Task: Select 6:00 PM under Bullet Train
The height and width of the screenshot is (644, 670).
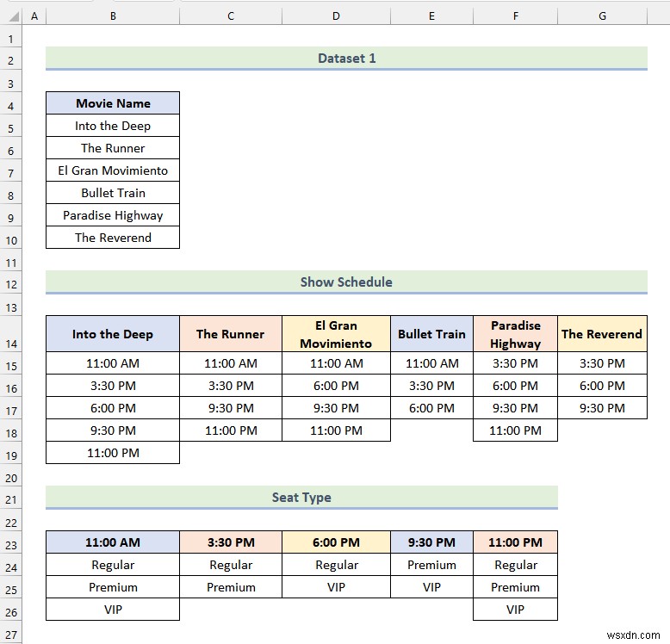Action: coord(431,408)
